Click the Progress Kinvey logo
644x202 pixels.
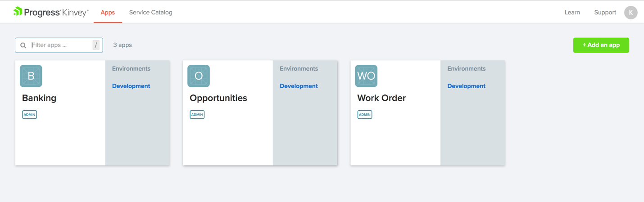click(x=51, y=12)
